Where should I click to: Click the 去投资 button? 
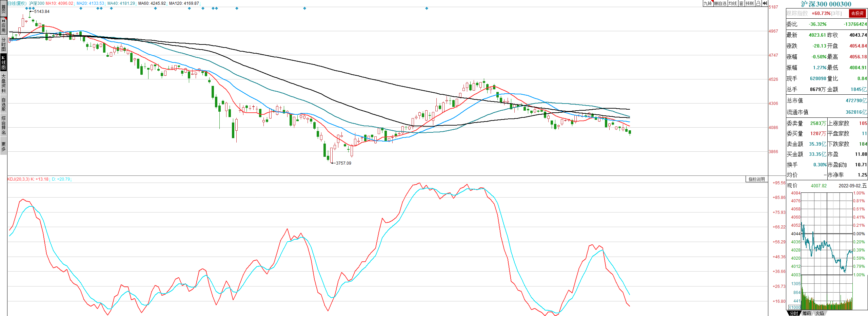[857, 13]
